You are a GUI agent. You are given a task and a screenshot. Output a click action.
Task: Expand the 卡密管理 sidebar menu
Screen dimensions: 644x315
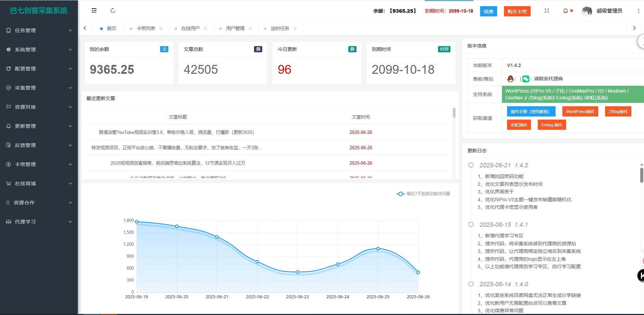click(x=39, y=164)
